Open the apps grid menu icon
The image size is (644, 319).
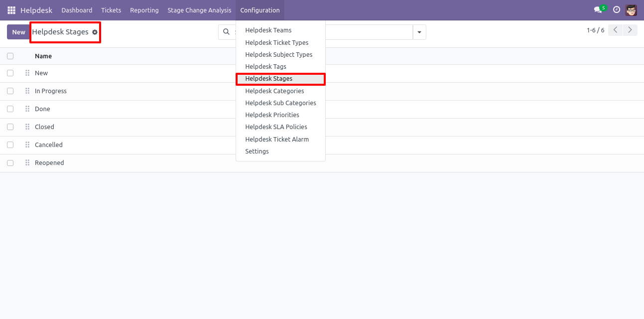click(x=11, y=10)
